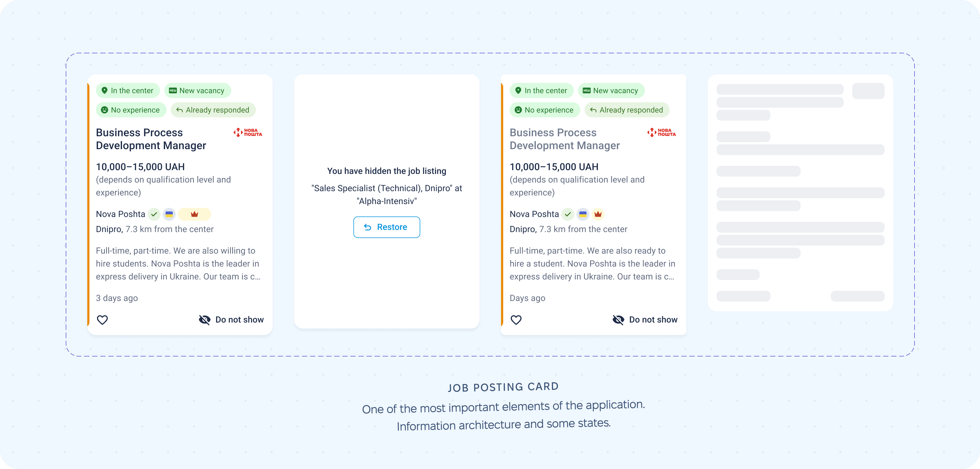The width and height of the screenshot is (980, 469).
Task: Open the greyed Business Process Development Manager title
Action: click(565, 139)
